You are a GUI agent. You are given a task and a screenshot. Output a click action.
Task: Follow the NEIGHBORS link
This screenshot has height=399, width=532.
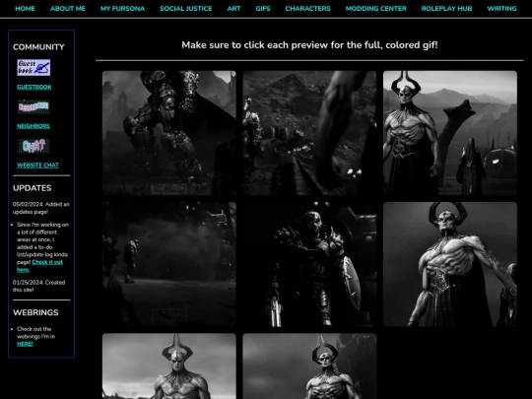(33, 126)
